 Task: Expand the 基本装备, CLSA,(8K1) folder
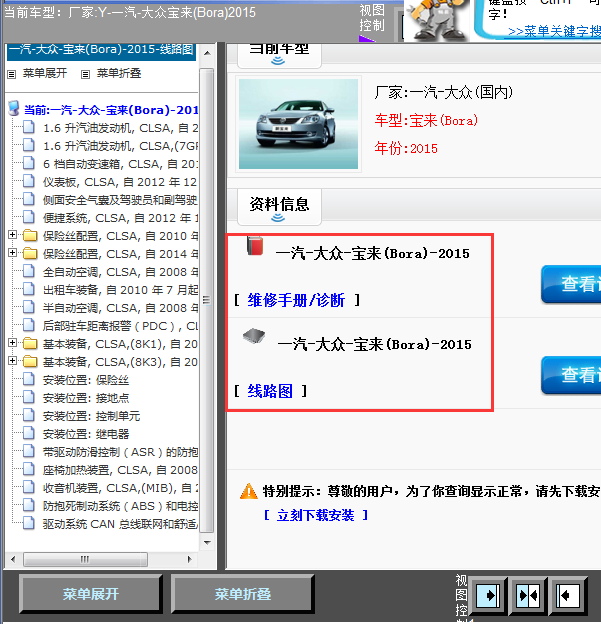pos(12,343)
